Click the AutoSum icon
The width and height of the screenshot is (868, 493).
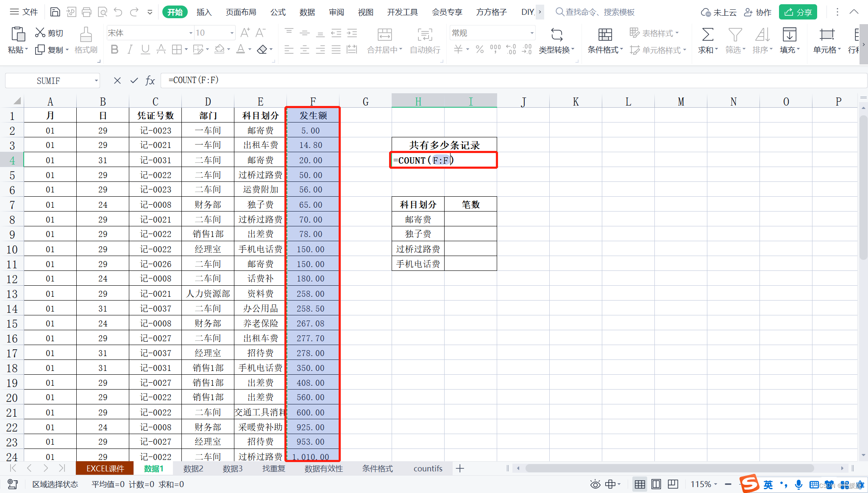(x=707, y=35)
